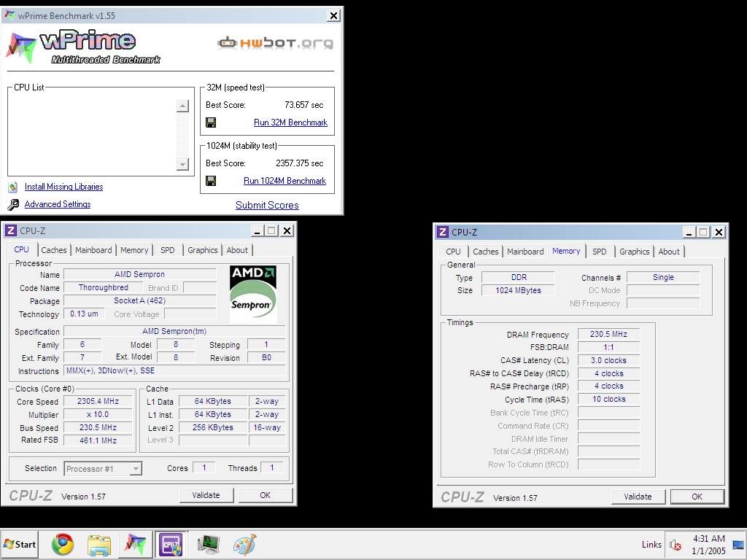Click the Multiplier value x 10.0
The image size is (747, 560).
pyautogui.click(x=98, y=414)
